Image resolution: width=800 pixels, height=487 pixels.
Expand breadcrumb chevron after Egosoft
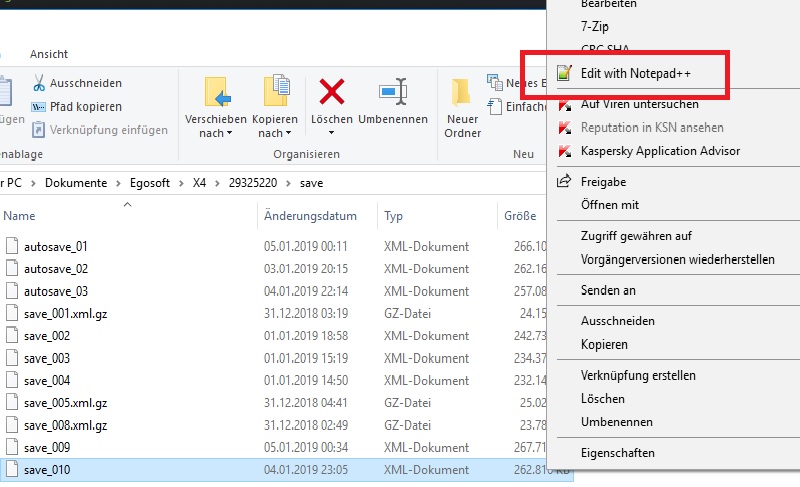click(181, 183)
